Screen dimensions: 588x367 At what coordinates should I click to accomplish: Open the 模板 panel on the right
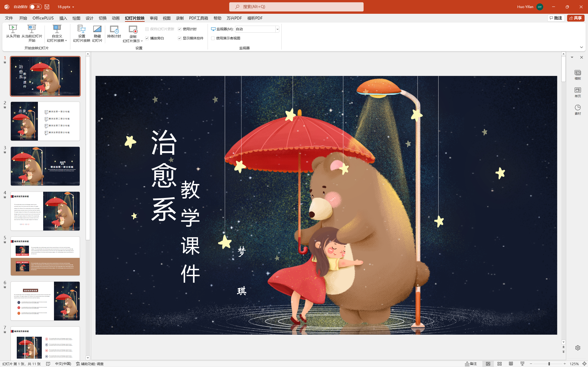pos(578,74)
